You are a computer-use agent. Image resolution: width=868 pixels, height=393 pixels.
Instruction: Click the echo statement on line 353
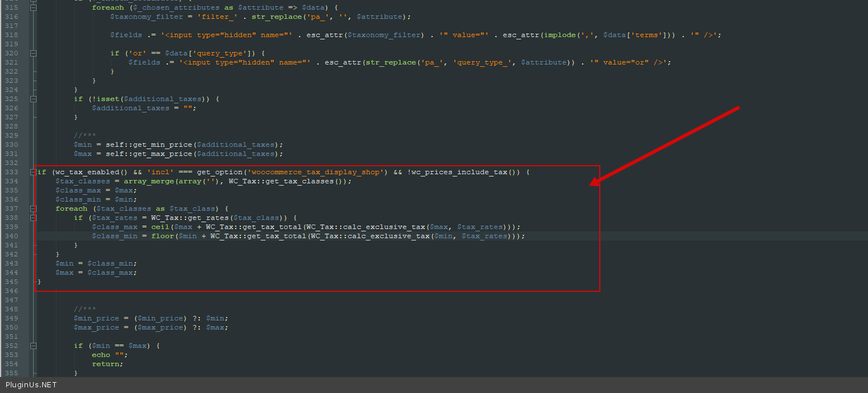(101, 355)
